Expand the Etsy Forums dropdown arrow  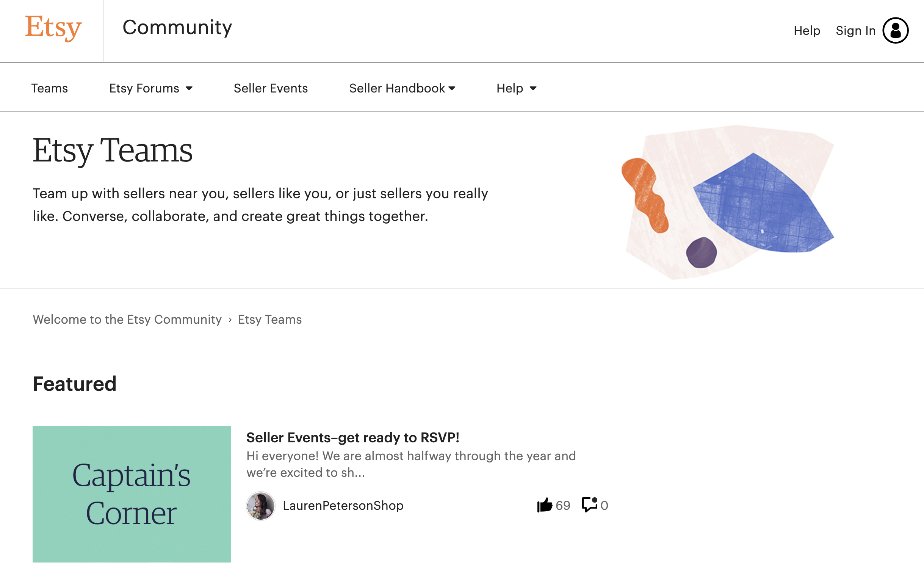pos(189,89)
